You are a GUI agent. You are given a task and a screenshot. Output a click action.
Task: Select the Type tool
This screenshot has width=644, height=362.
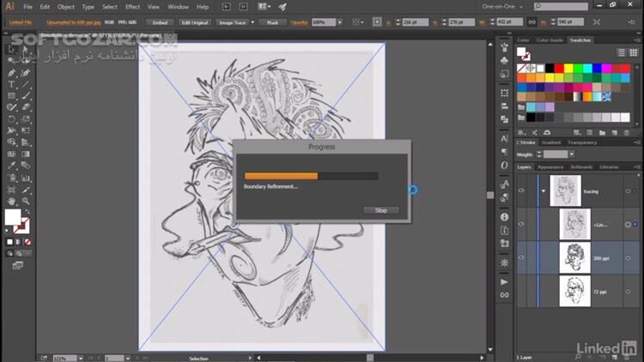pyautogui.click(x=11, y=85)
